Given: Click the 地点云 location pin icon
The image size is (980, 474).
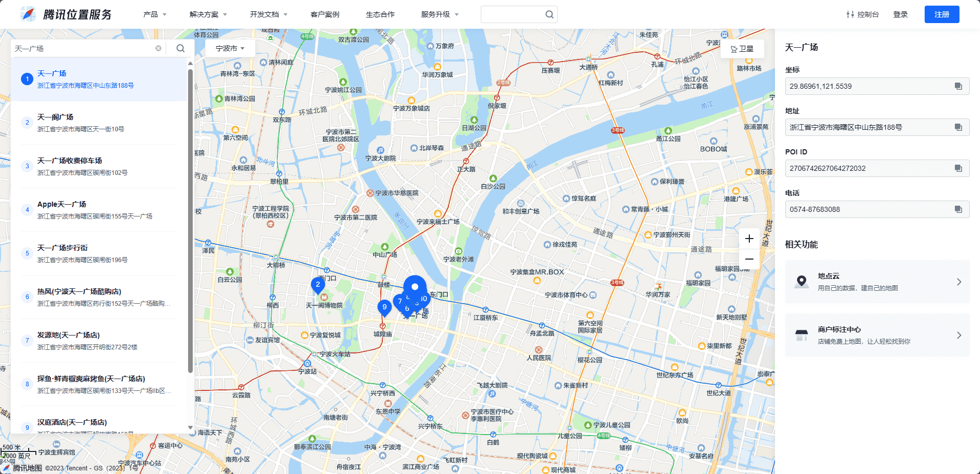Looking at the screenshot, I should click(801, 282).
